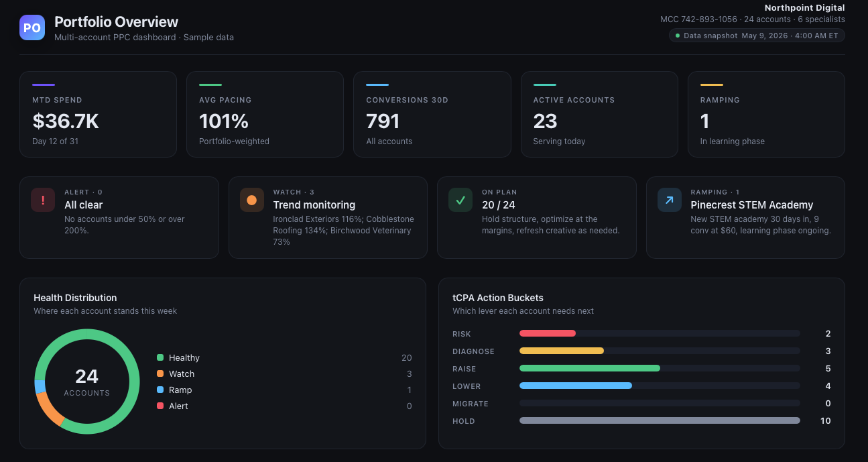Click the Alert legend label

click(x=178, y=406)
